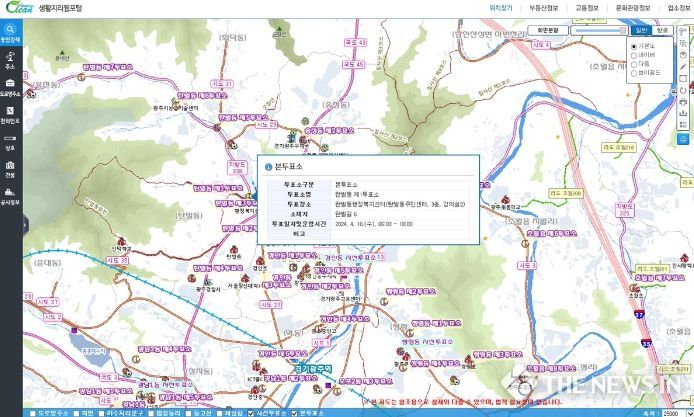The image size is (694, 417).
Task: Select the 네이버 map radio option
Action: pyautogui.click(x=634, y=55)
